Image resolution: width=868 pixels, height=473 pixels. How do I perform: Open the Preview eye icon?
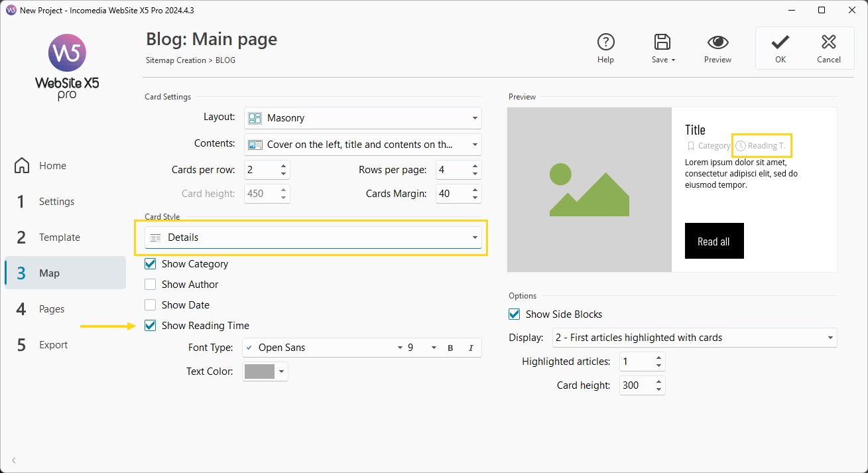click(x=717, y=42)
